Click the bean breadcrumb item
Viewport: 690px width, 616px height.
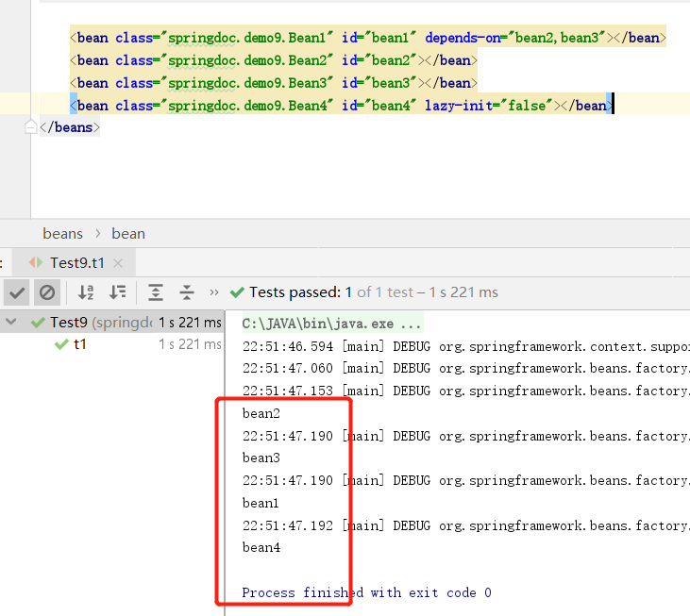(128, 233)
